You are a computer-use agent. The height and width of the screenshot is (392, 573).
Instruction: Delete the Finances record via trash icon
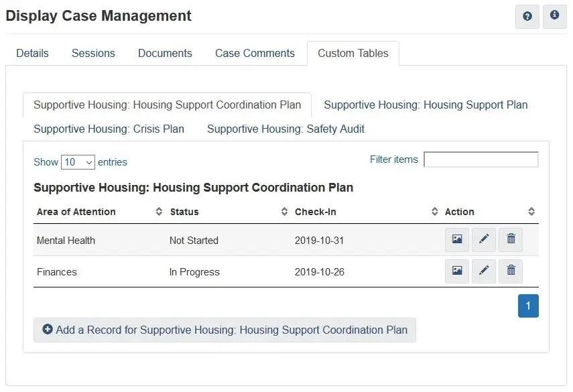511,271
